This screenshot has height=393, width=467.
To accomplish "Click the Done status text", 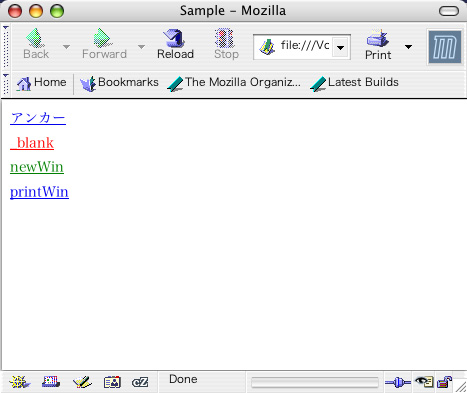I will pos(183,379).
